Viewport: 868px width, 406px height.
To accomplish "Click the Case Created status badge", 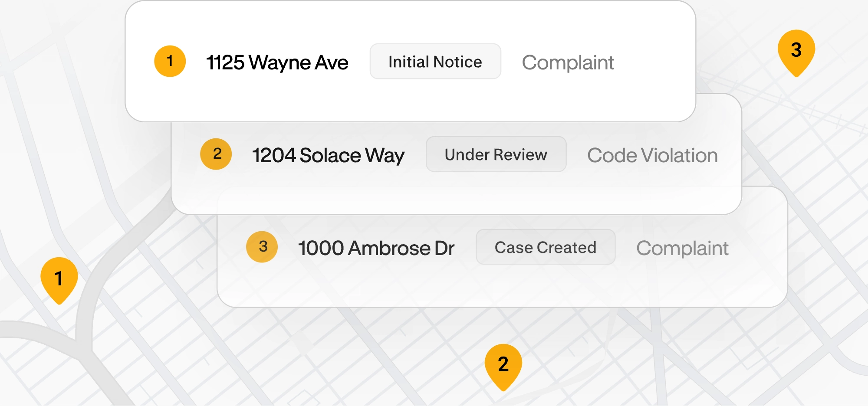I will (x=546, y=247).
